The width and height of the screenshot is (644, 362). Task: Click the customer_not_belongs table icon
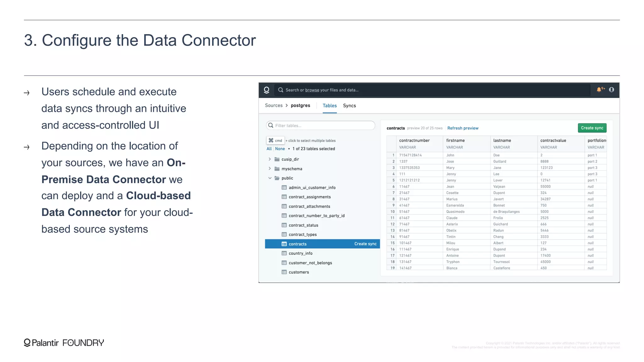(284, 263)
